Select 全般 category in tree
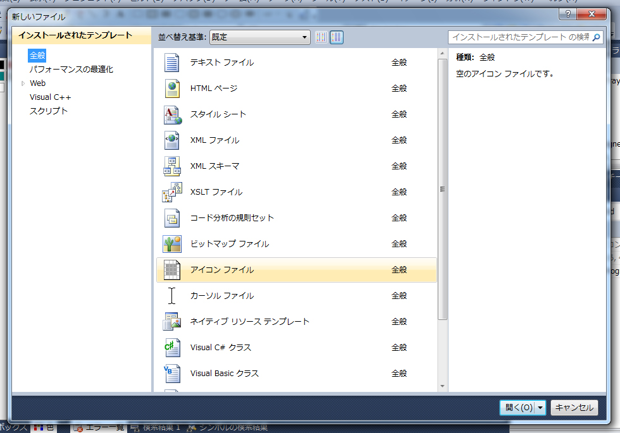The image size is (620, 433). point(37,55)
